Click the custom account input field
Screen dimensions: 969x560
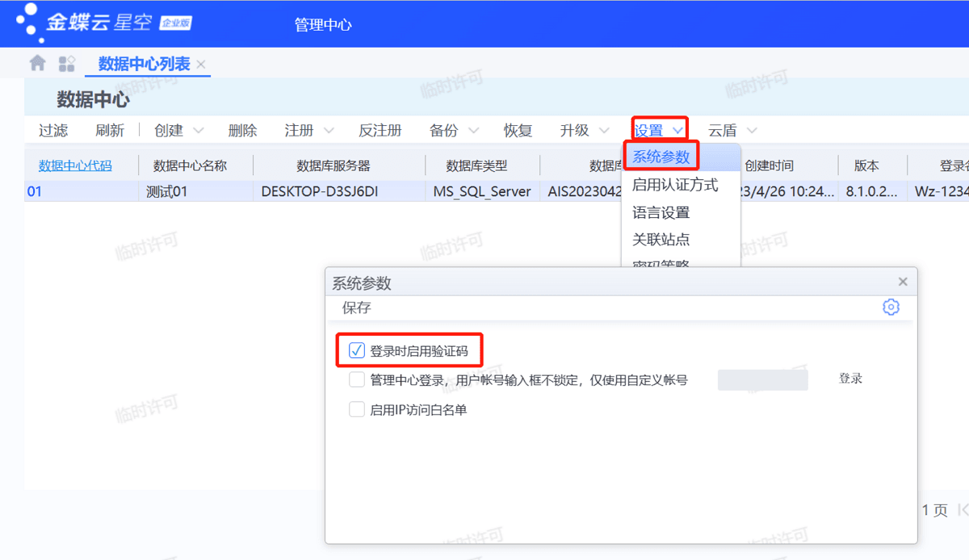point(762,380)
